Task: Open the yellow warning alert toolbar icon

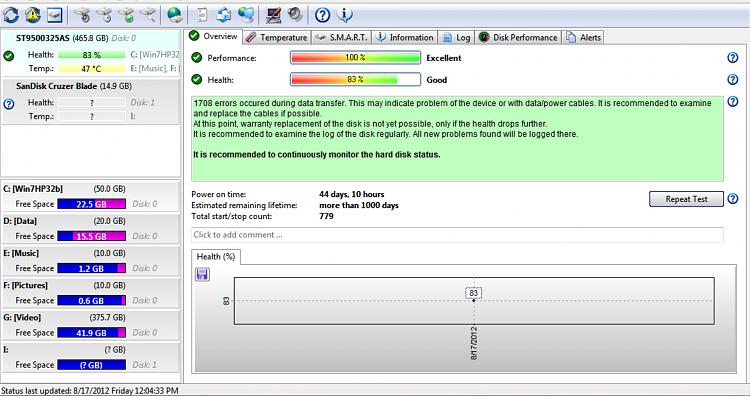Action: coord(33,15)
